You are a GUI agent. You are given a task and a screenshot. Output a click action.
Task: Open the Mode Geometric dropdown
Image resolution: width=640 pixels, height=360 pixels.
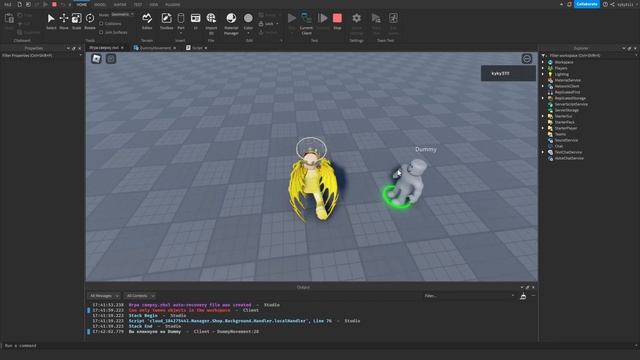[x=122, y=15]
